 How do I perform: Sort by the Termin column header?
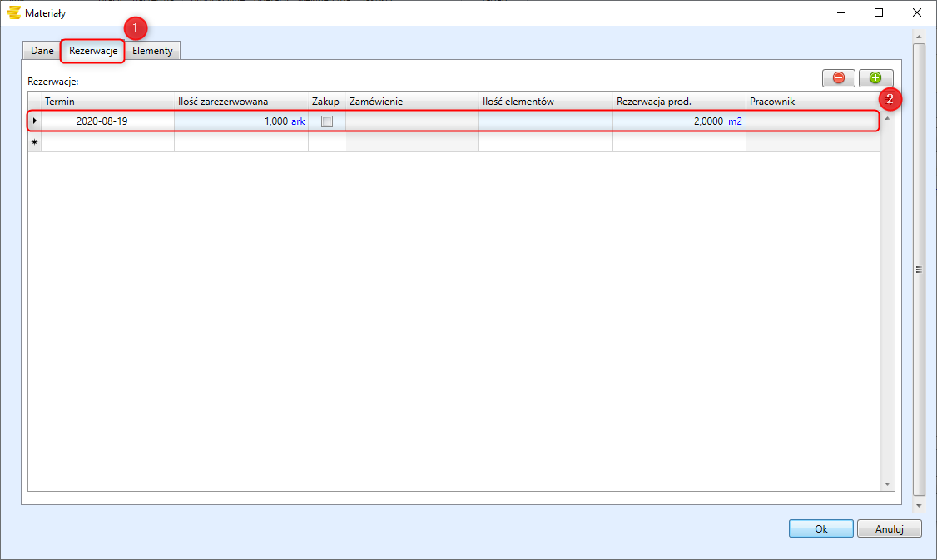point(108,102)
